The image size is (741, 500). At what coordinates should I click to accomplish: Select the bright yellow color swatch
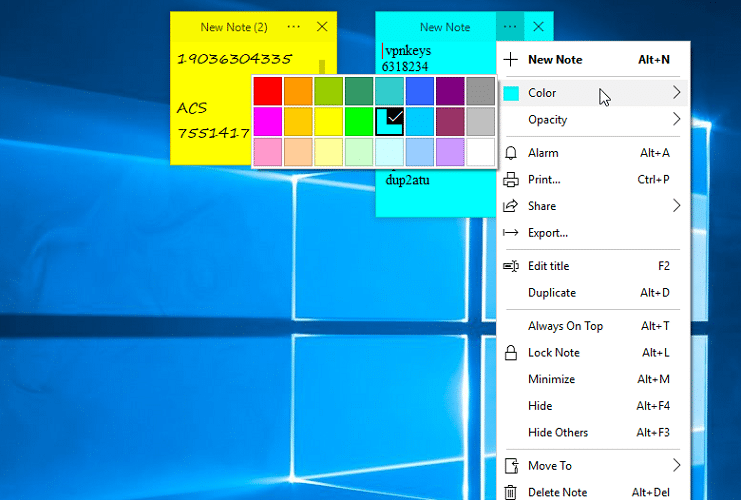tap(328, 121)
